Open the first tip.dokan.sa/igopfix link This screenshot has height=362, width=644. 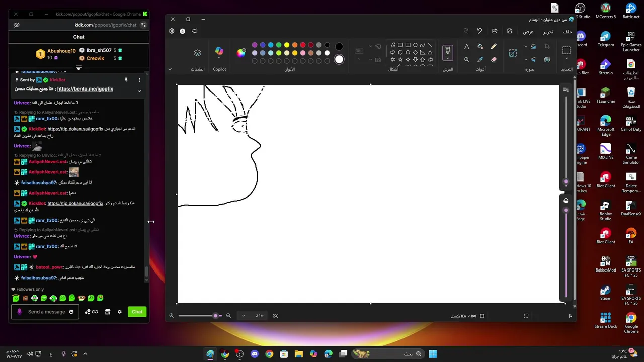[75, 129]
